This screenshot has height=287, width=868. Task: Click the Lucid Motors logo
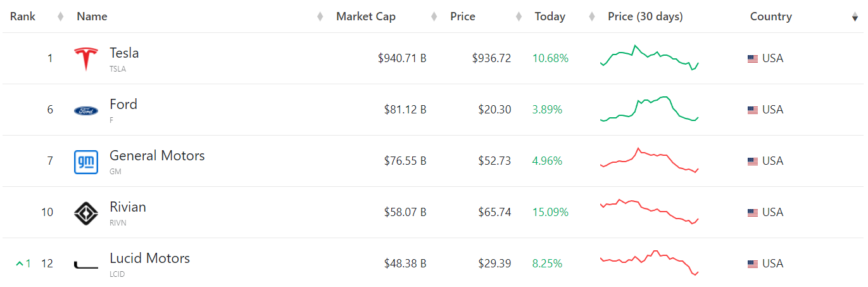click(86, 265)
